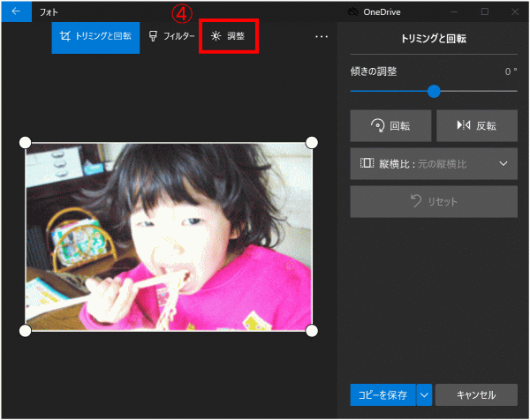Screen dimensions: 530x420
Task: Maximize the フォト window
Action: [x=485, y=11]
